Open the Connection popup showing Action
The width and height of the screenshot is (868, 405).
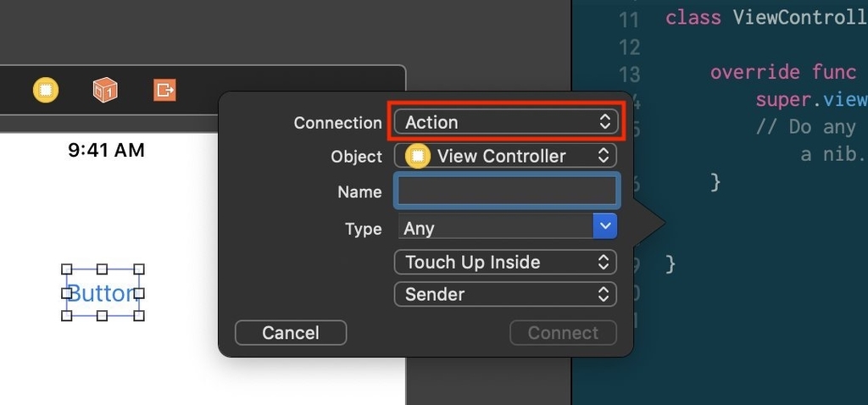tap(505, 122)
